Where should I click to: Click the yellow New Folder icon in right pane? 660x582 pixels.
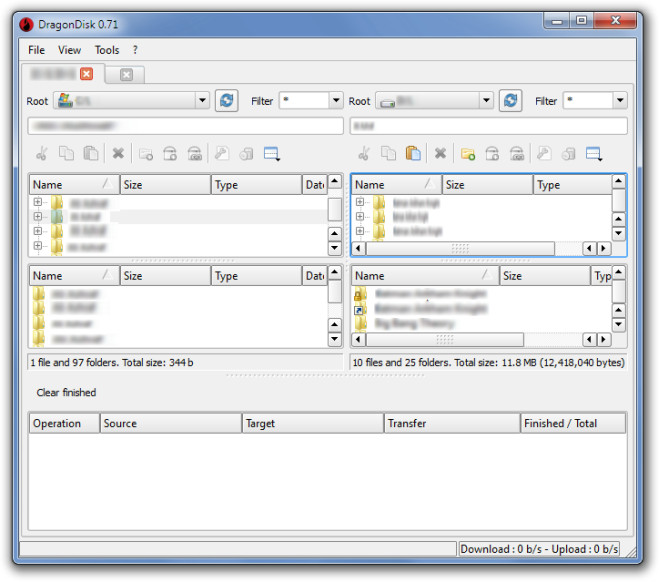pyautogui.click(x=468, y=154)
